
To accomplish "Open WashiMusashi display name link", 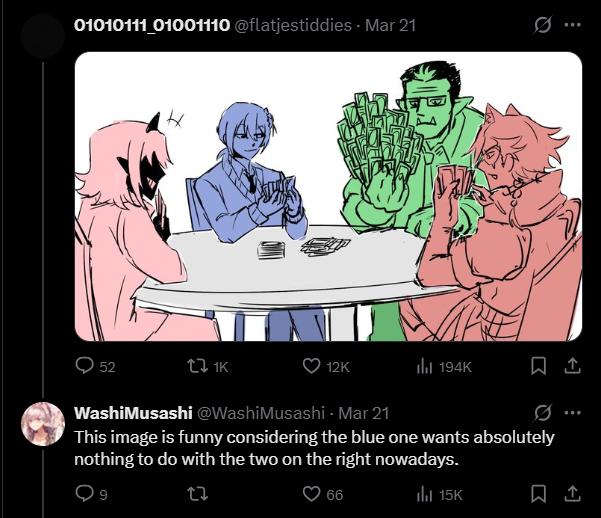I will (133, 413).
